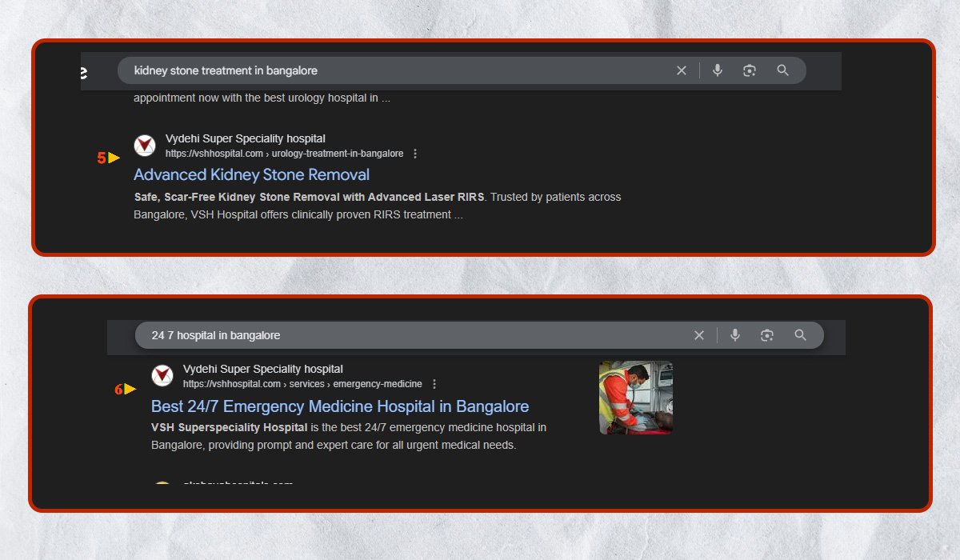
Task: Click the vshhospital.com urology-treatment-in-bangalore URL
Action: [284, 154]
